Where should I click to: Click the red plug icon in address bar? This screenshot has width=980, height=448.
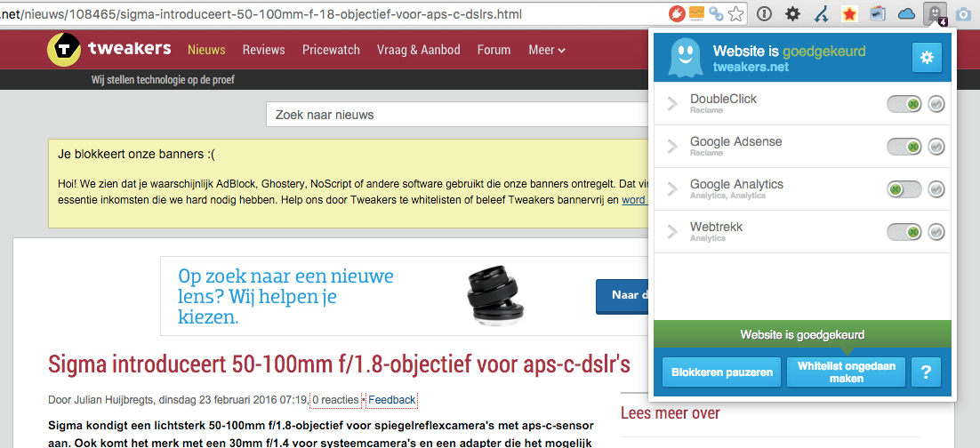[x=678, y=13]
